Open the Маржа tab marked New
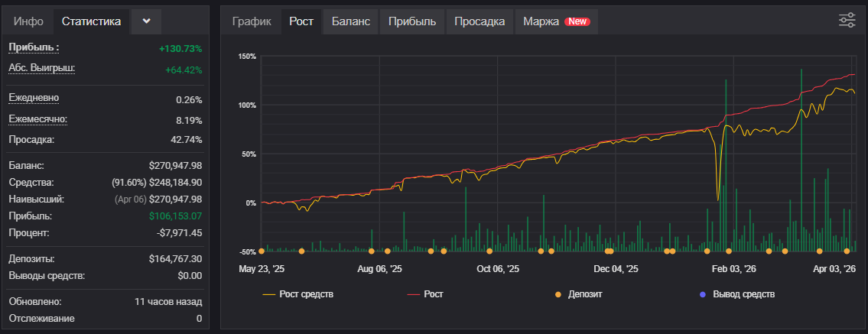 pos(556,21)
